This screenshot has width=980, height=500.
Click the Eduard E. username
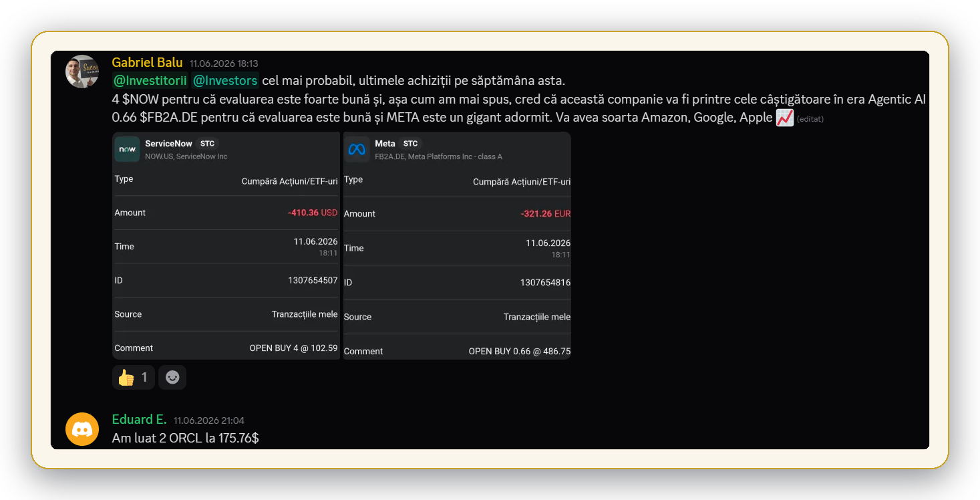pyautogui.click(x=139, y=420)
